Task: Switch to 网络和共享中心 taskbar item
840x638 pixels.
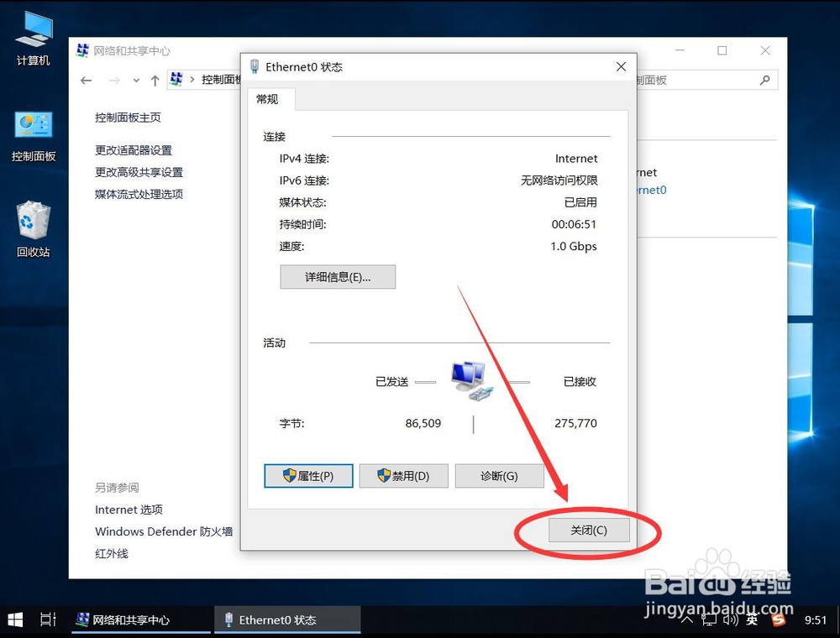Action: (141, 620)
